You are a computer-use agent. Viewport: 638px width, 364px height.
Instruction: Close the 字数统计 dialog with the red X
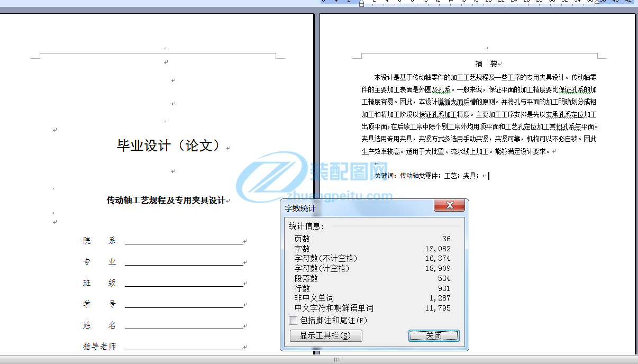pyautogui.click(x=449, y=205)
